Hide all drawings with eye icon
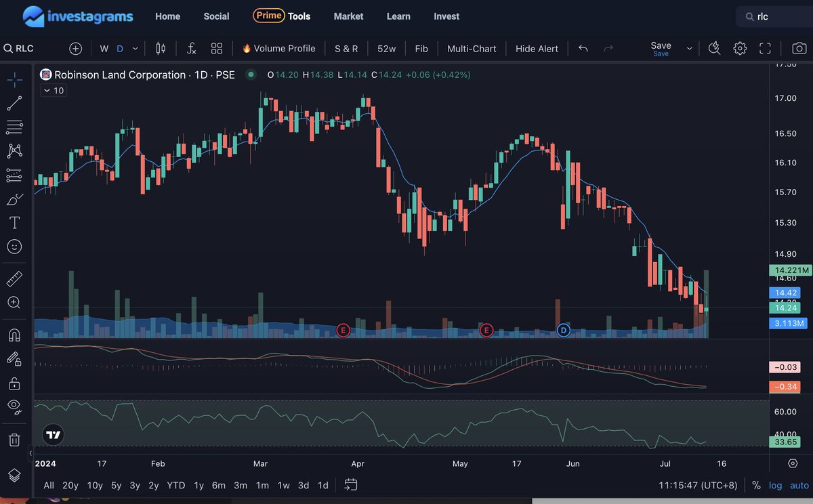813x504 pixels. click(14, 406)
